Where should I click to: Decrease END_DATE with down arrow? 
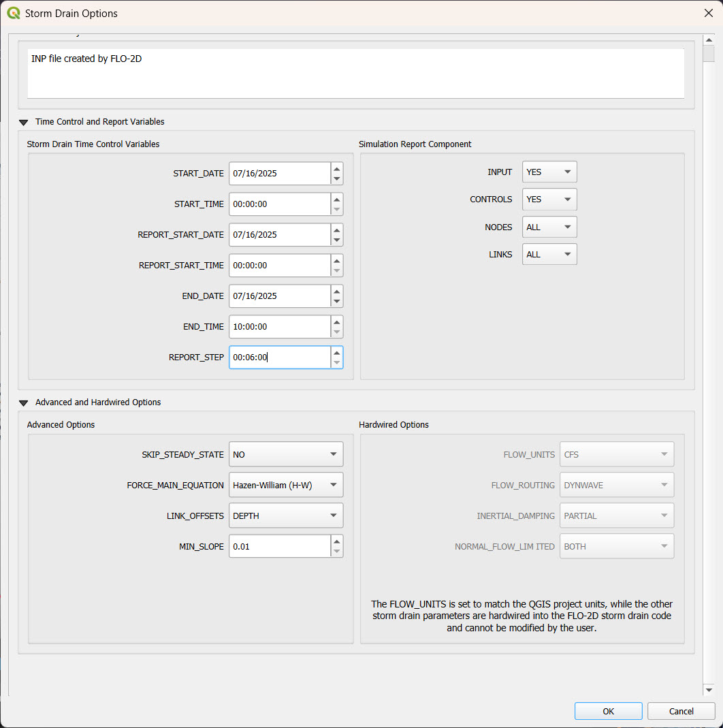tap(336, 302)
